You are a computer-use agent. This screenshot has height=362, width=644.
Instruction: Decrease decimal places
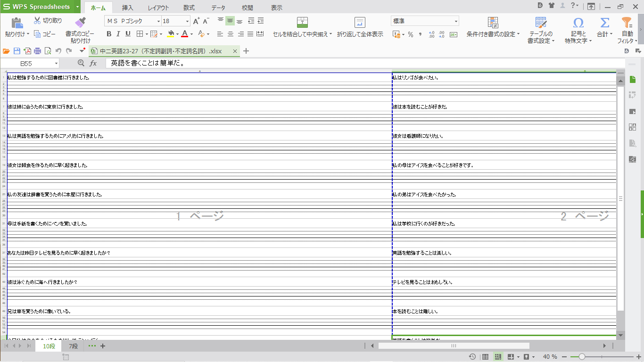click(x=441, y=34)
